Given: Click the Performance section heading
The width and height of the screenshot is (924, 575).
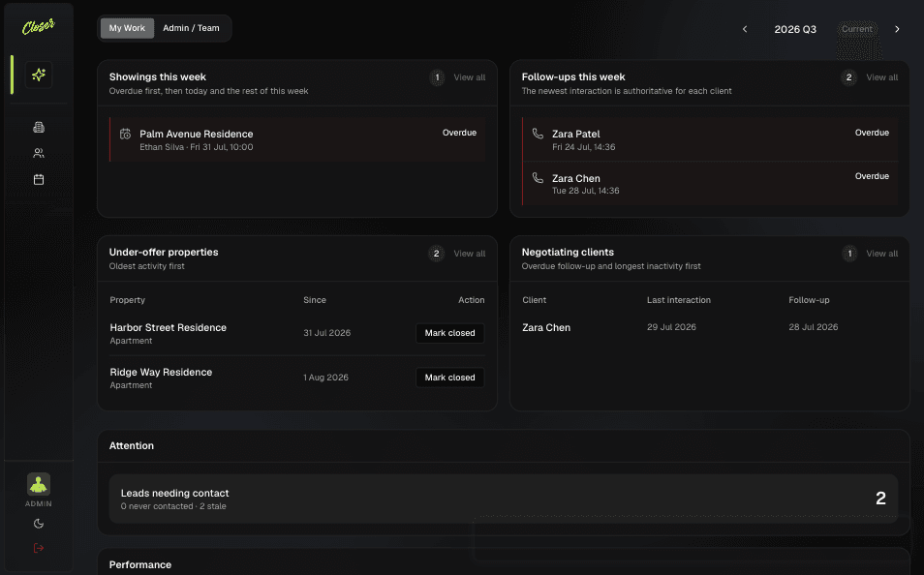Looking at the screenshot, I should click(x=140, y=565).
